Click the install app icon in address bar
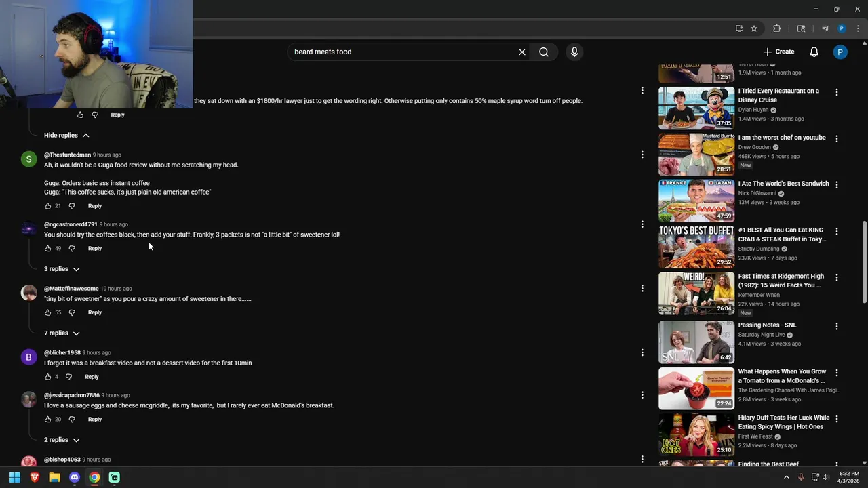The image size is (868, 488). (739, 28)
